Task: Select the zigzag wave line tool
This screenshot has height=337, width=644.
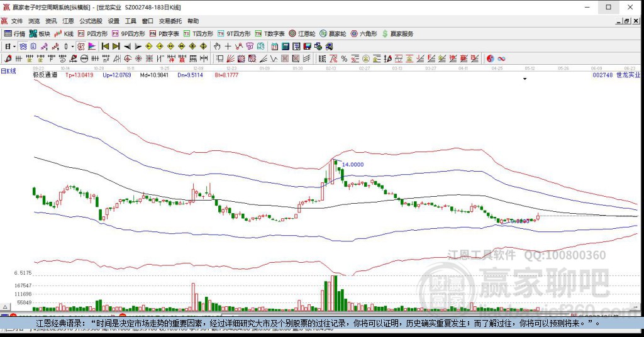Action: (274, 58)
